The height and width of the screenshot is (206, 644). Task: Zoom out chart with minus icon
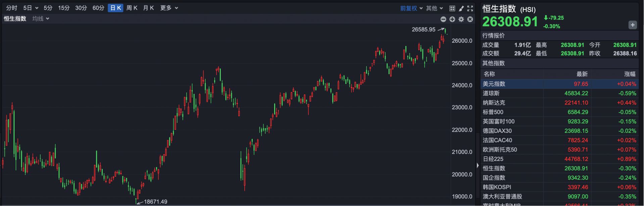coord(443,19)
